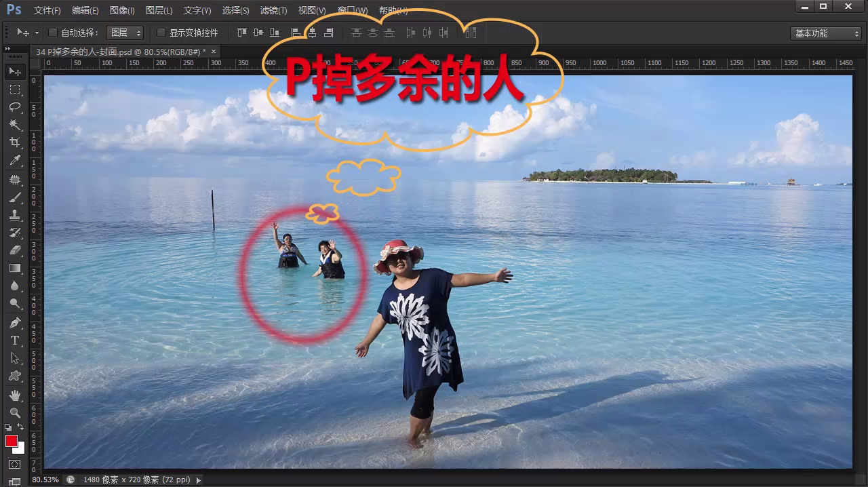Align vertical centers in options bar
This screenshot has height=487, width=868.
[258, 33]
